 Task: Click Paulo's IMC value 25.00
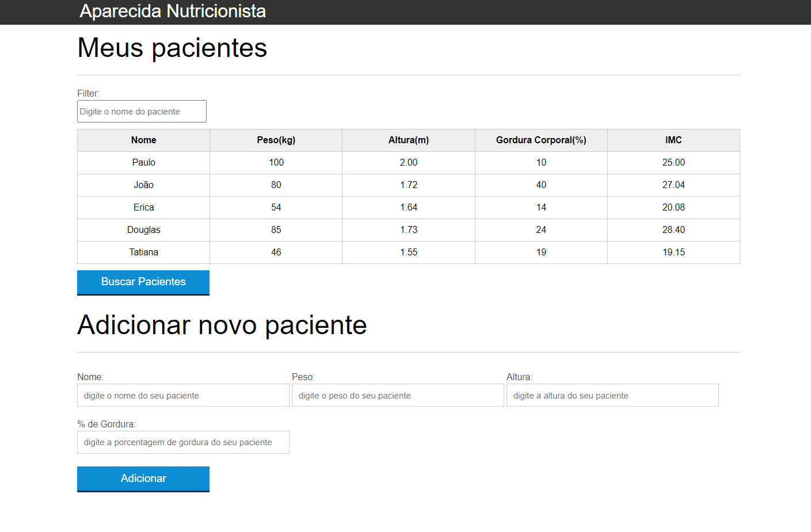[x=673, y=163]
